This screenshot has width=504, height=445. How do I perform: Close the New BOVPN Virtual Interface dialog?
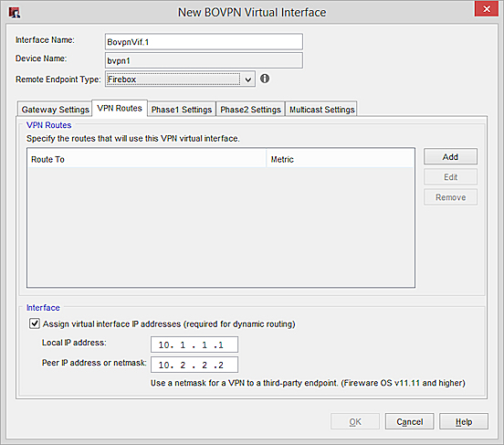487,9
